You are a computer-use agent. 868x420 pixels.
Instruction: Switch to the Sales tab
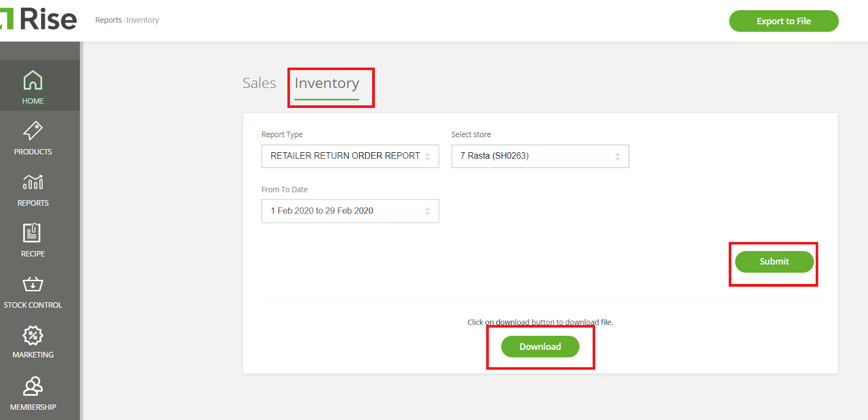(x=259, y=83)
